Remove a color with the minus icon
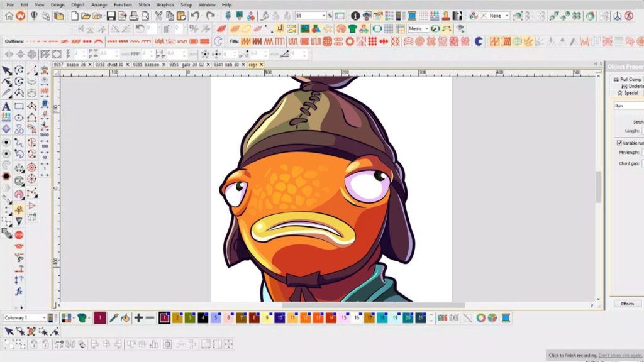 point(150,317)
